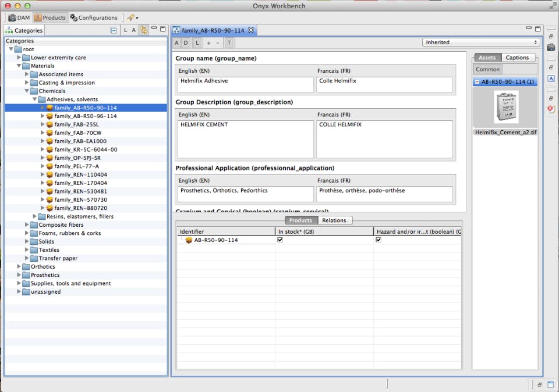559x392 pixels.
Task: Open the red X error log icon in right sidebar
Action: tap(551, 109)
